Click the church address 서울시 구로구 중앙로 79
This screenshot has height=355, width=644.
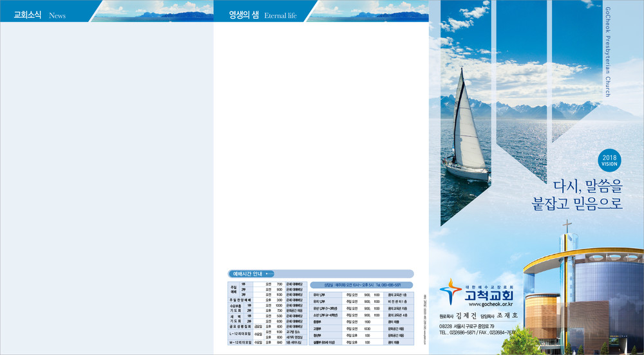[x=471, y=327]
